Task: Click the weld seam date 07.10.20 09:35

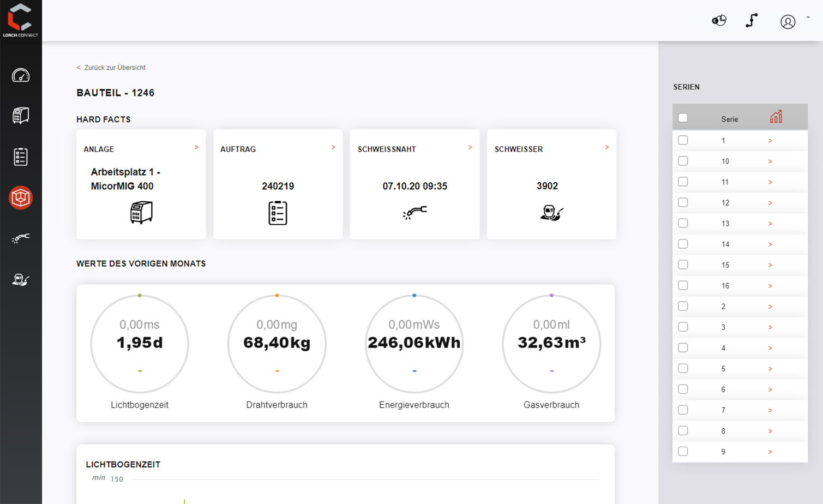Action: pyautogui.click(x=414, y=186)
